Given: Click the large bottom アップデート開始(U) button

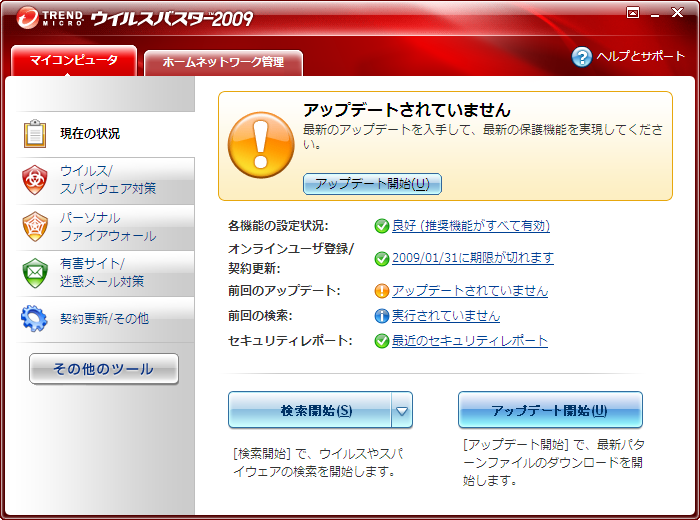Looking at the screenshot, I should click(x=550, y=410).
